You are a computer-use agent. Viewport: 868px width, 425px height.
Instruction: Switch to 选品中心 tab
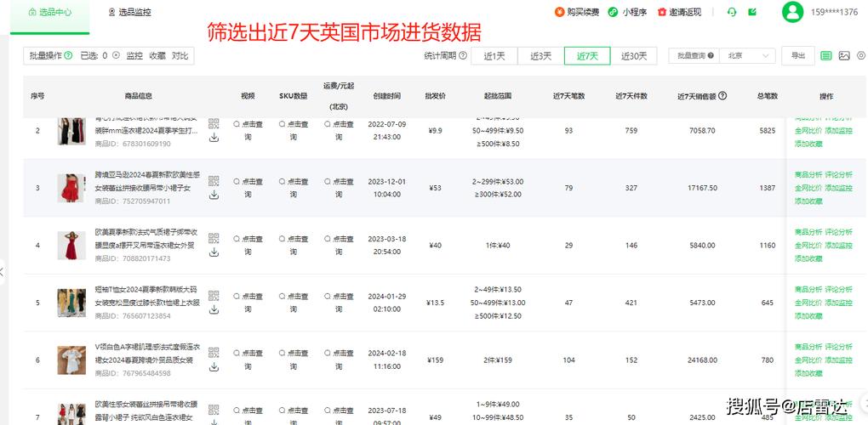pyautogui.click(x=49, y=12)
